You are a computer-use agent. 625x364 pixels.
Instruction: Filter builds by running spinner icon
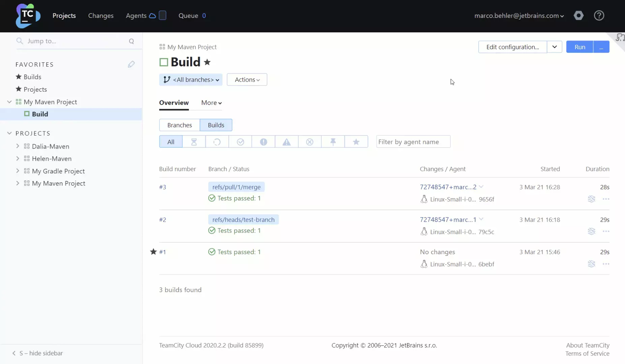click(x=217, y=142)
